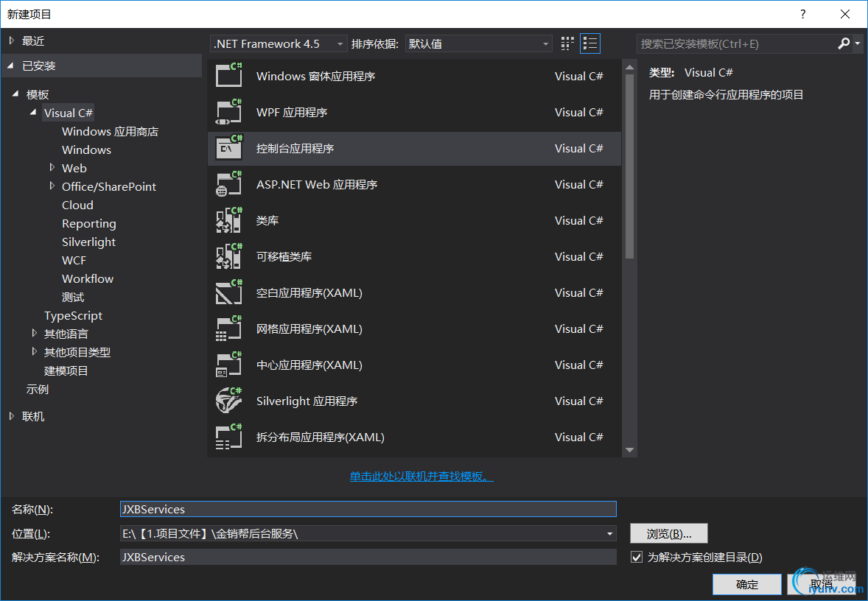Collapse the Visual C# tree node
The width and height of the screenshot is (868, 601).
tap(32, 113)
